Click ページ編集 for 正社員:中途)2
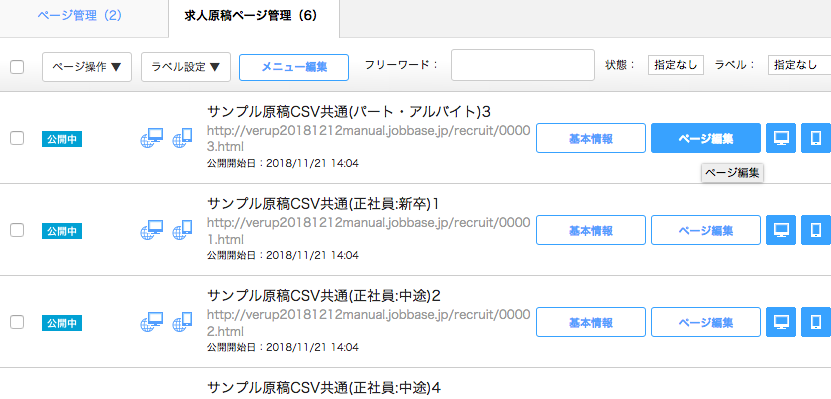This screenshot has width=831, height=399. (x=706, y=322)
